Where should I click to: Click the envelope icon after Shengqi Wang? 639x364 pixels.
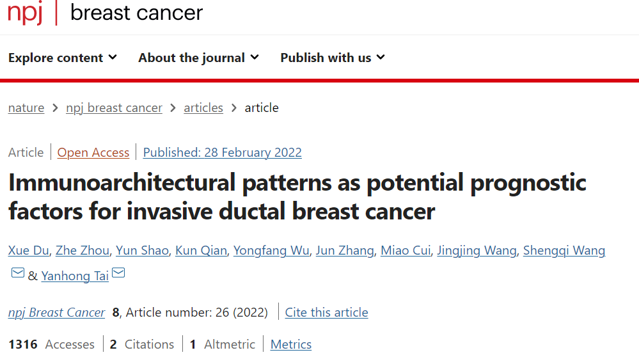18,274
